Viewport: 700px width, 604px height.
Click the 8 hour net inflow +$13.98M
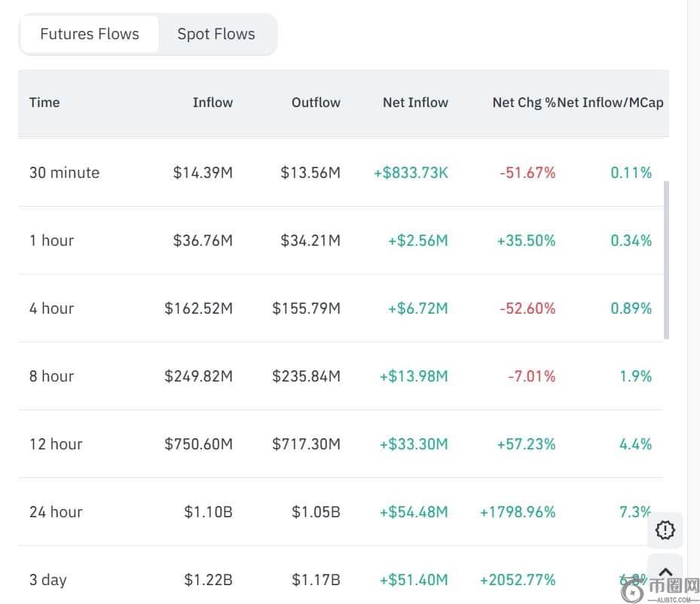coord(414,376)
